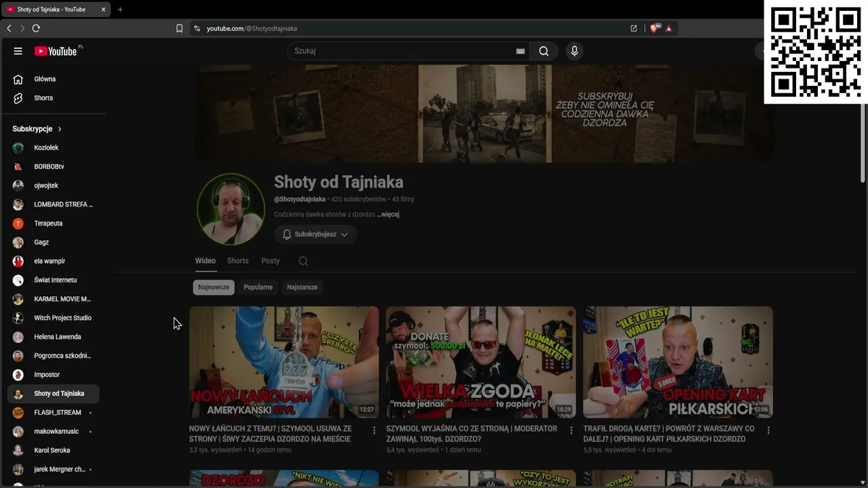Select the Najnowsze filter chip

[214, 287]
